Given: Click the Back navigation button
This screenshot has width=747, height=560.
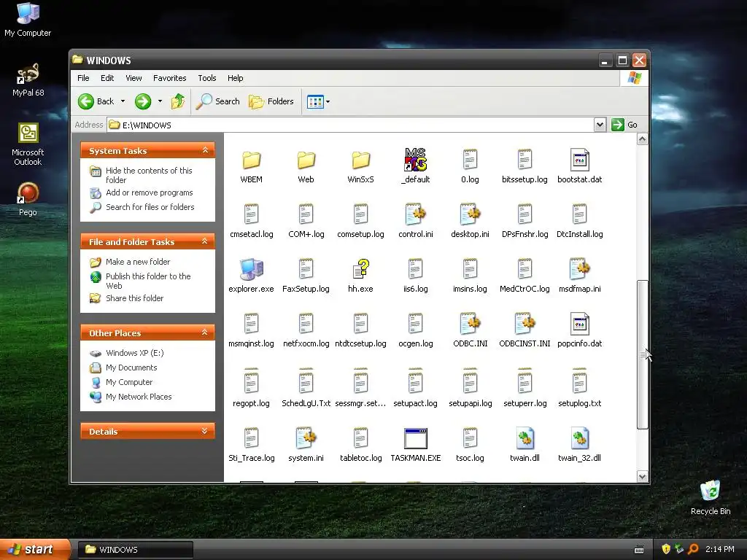Looking at the screenshot, I should click(x=96, y=101).
